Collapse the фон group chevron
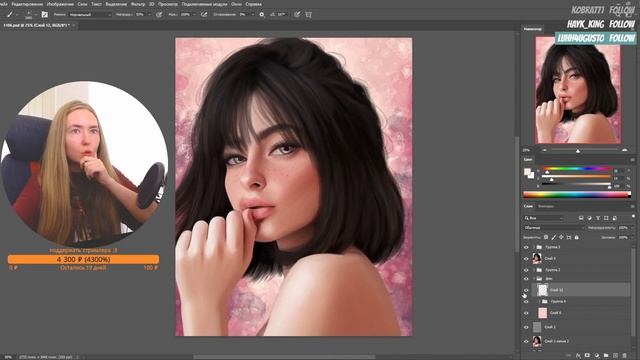 point(534,279)
